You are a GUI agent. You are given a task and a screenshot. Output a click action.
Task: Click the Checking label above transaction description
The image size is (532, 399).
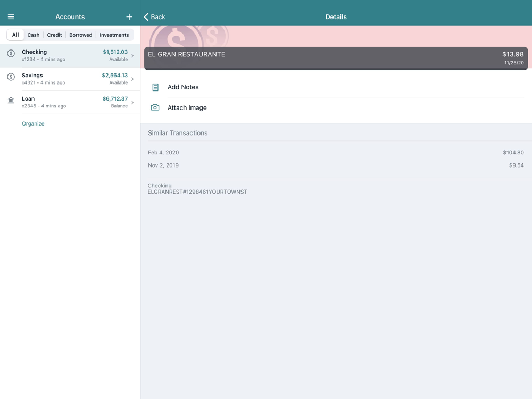click(x=160, y=186)
